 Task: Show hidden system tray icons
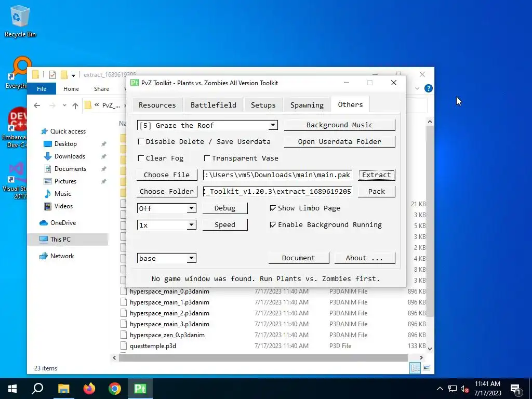[x=440, y=389]
